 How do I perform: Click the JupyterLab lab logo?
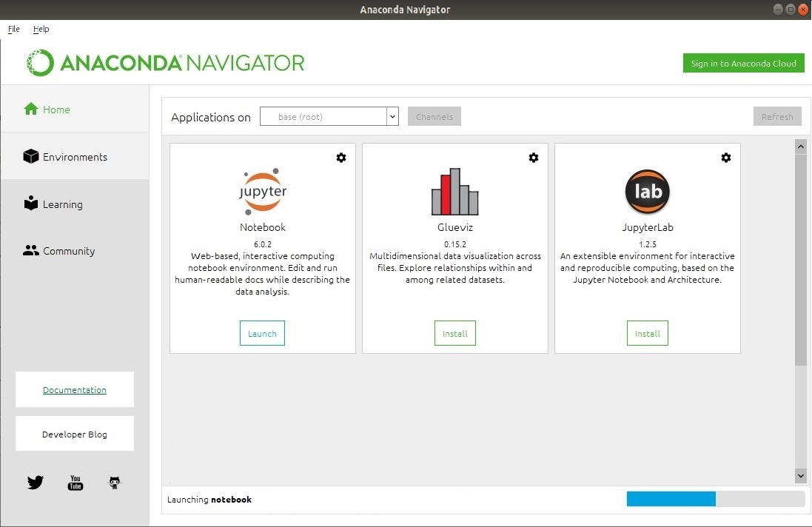648,192
